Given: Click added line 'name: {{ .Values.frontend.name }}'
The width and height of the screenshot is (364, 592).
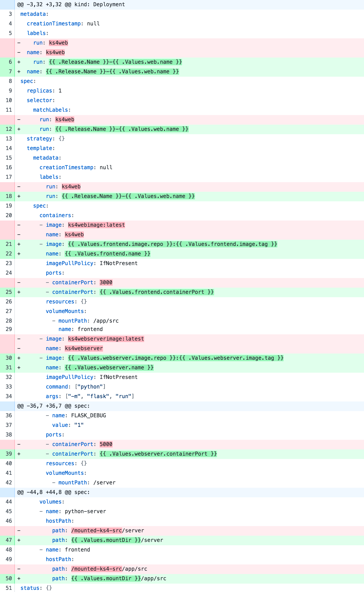Looking at the screenshot, I should 189,254.
